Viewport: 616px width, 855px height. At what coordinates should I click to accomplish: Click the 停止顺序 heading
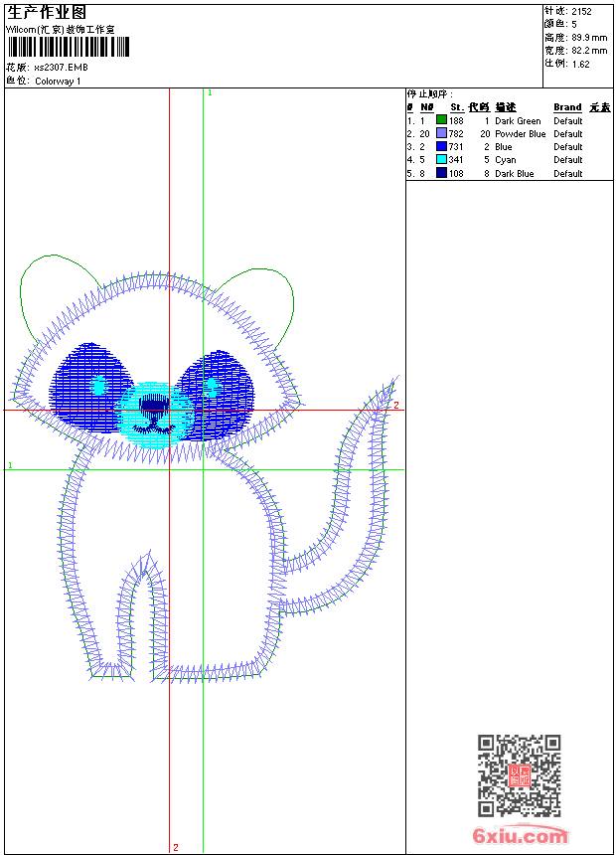429,94
